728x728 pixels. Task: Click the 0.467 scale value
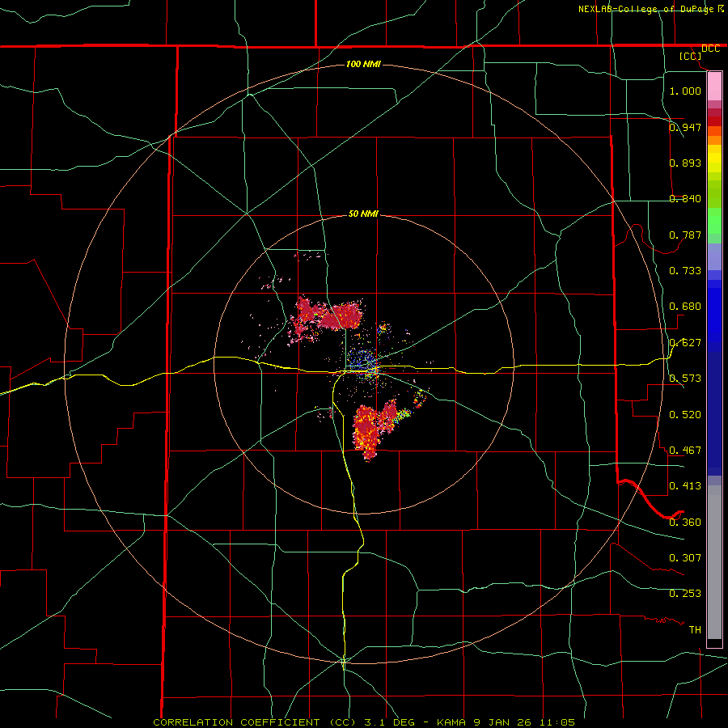tap(685, 451)
